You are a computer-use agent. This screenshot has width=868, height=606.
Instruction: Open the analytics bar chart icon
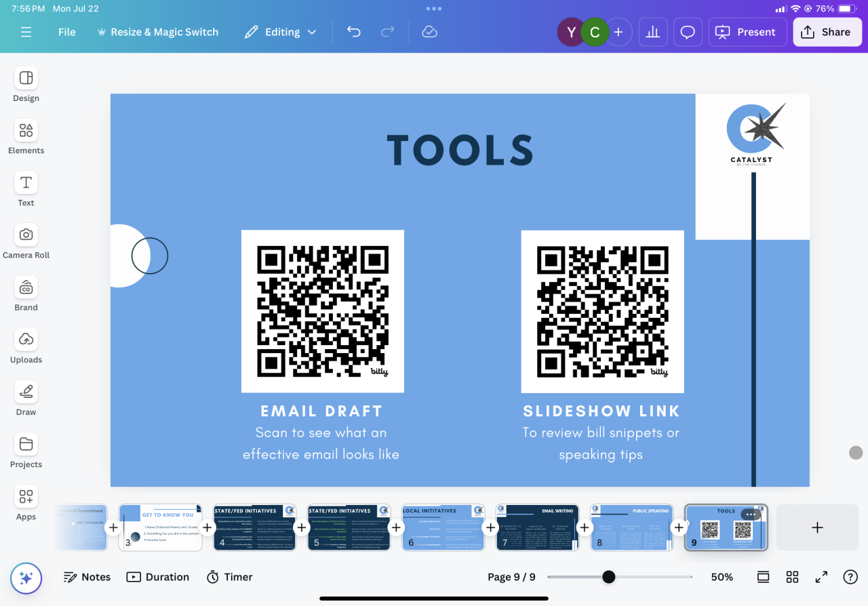(653, 32)
